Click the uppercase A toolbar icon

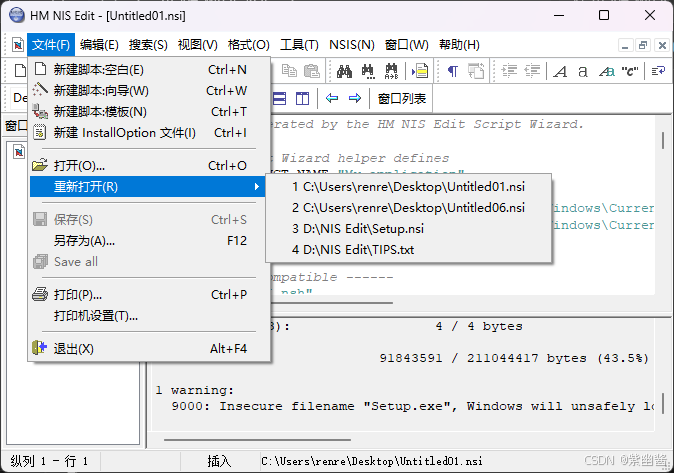tap(560, 71)
